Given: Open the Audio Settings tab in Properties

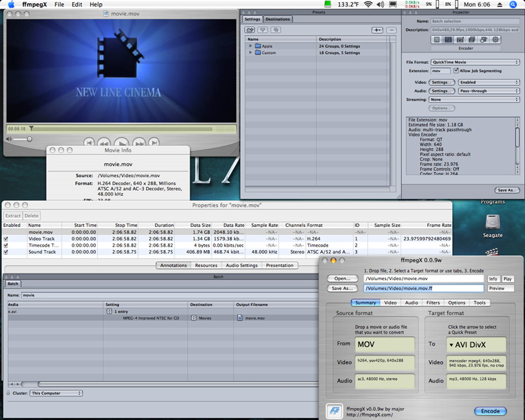Looking at the screenshot, I should 241,265.
